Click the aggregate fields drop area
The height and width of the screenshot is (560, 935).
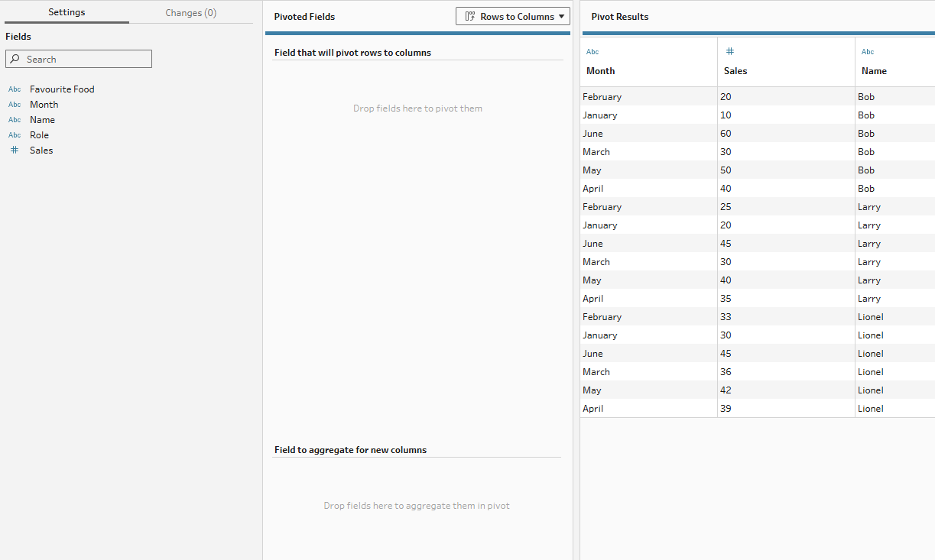[x=417, y=506]
